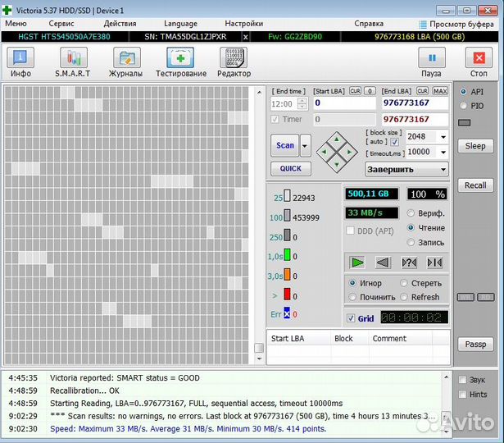Click the green play forward arrow

[x=356, y=263]
